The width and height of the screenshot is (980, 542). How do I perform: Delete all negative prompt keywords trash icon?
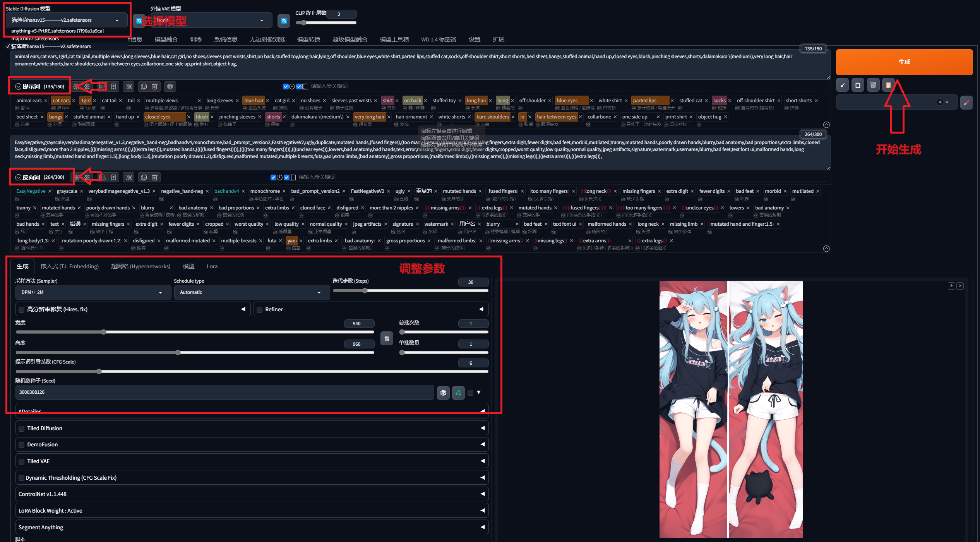point(155,177)
